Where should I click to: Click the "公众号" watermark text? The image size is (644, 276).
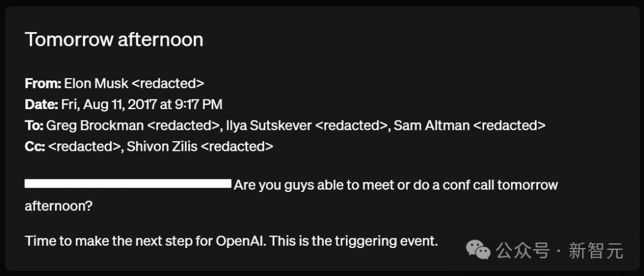coord(523,251)
